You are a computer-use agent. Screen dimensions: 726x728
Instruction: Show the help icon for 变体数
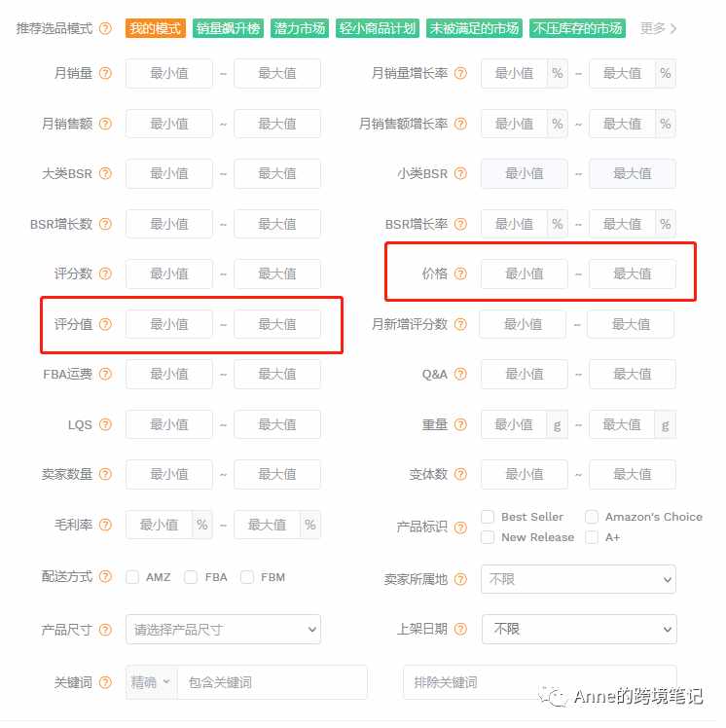click(460, 474)
